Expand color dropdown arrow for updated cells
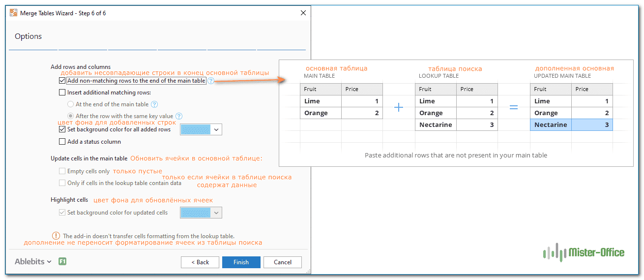This screenshot has width=644, height=280. (x=217, y=213)
